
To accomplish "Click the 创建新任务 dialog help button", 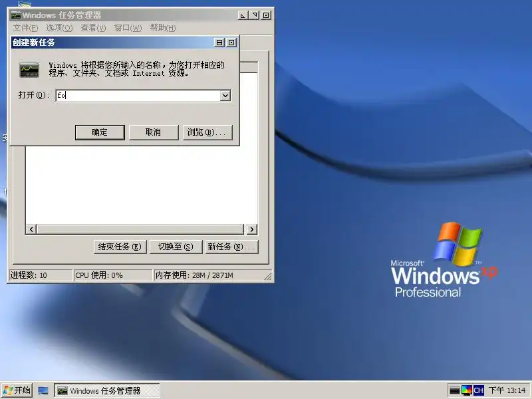I will coord(219,43).
